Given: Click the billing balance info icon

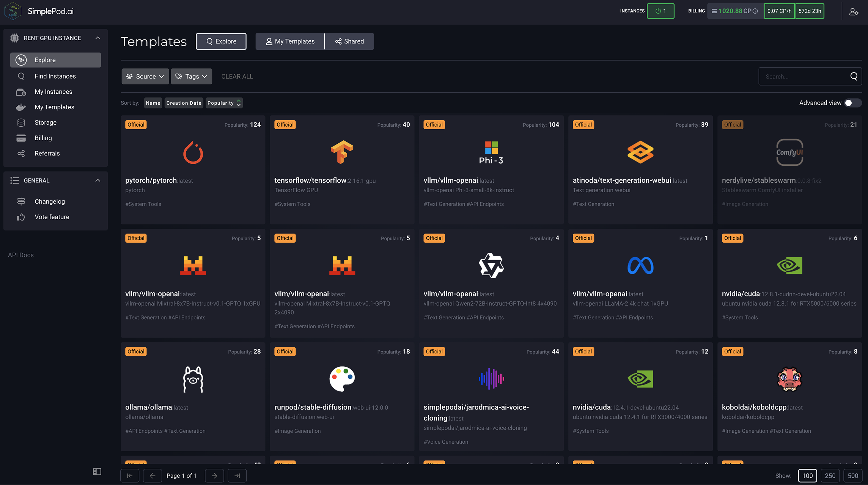Looking at the screenshot, I should click(755, 11).
